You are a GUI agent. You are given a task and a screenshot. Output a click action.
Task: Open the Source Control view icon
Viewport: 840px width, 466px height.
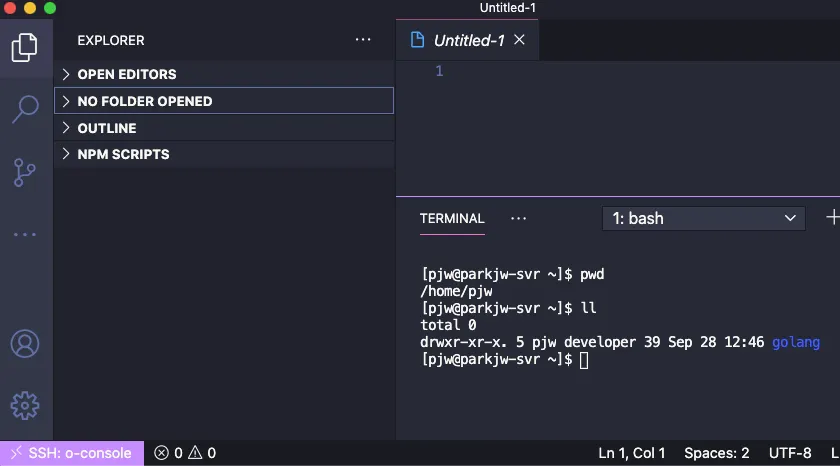[25, 172]
